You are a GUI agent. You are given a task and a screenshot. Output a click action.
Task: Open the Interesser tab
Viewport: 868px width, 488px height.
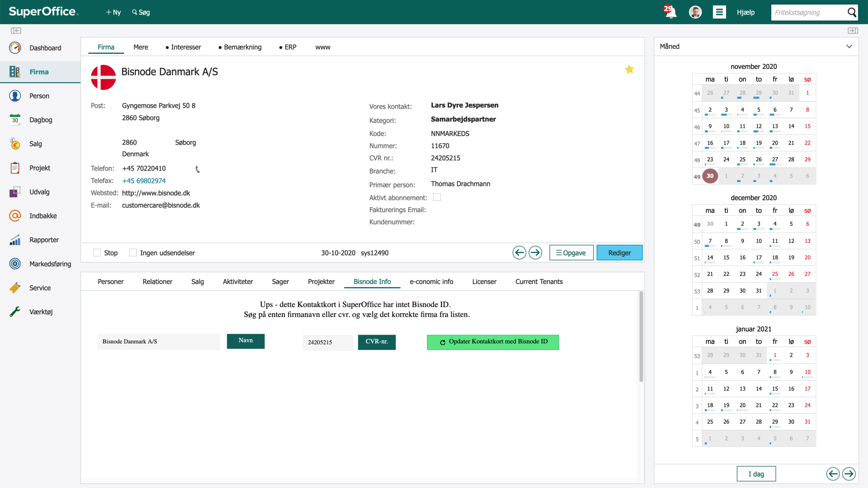(x=183, y=47)
